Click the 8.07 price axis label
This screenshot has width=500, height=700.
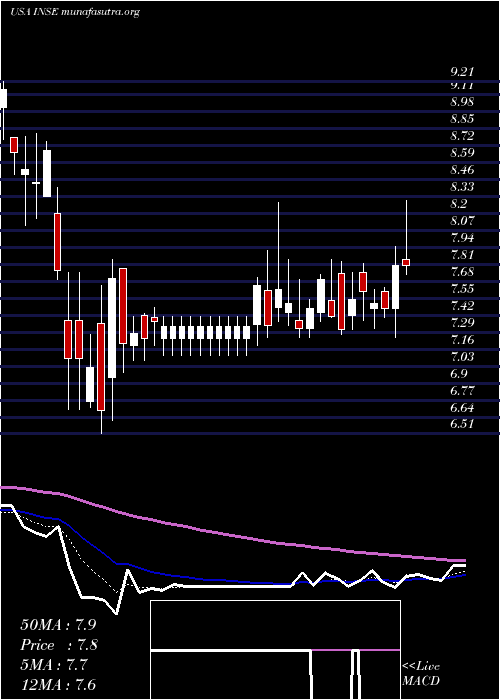pos(462,221)
